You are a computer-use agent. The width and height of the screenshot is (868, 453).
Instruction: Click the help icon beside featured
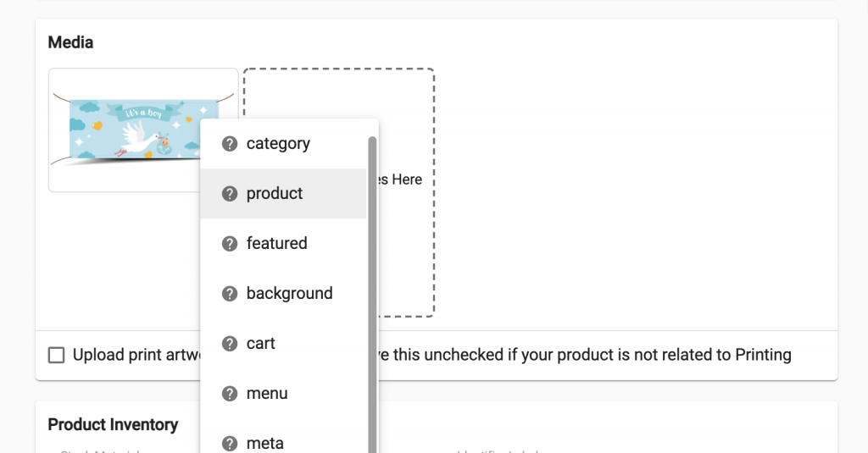click(x=230, y=243)
